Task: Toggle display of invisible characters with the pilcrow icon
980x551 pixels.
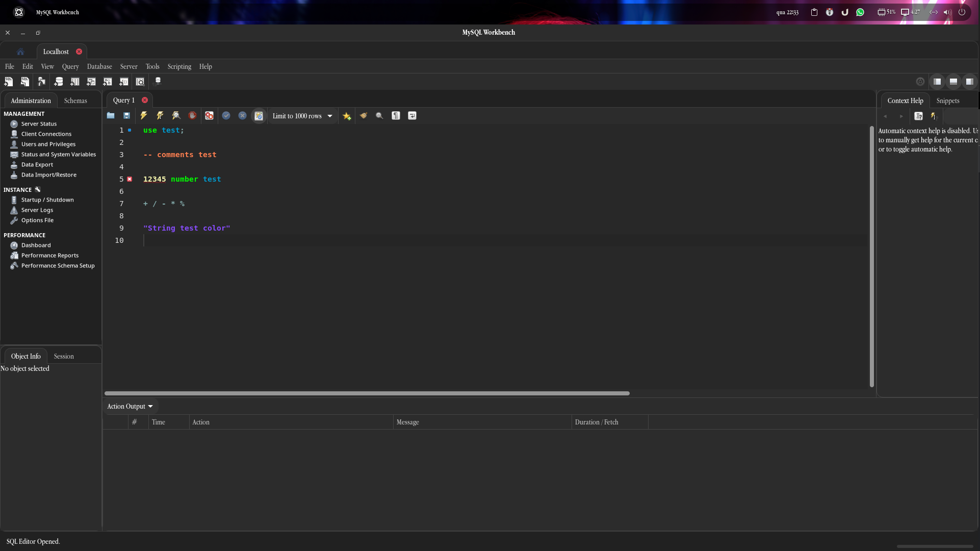Action: pos(396,116)
